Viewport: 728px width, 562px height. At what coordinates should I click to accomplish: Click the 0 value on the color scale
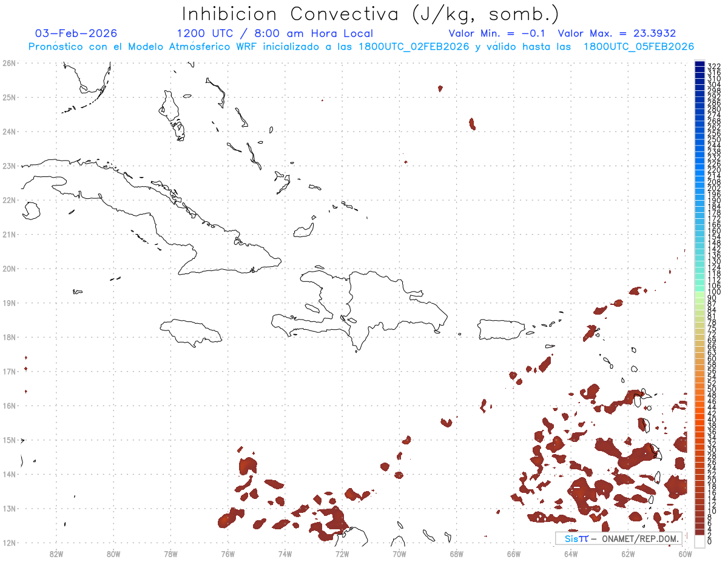710,541
